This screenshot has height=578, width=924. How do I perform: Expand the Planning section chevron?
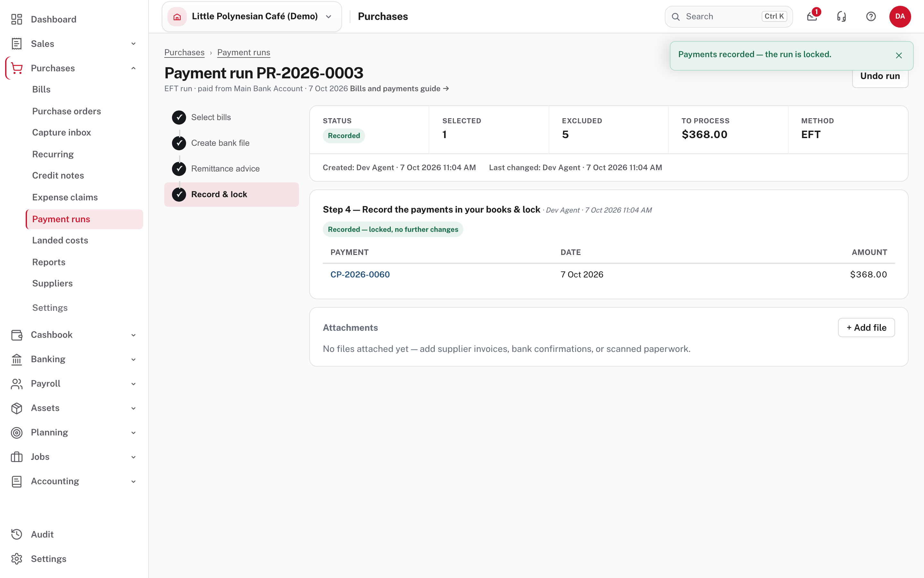click(x=133, y=433)
